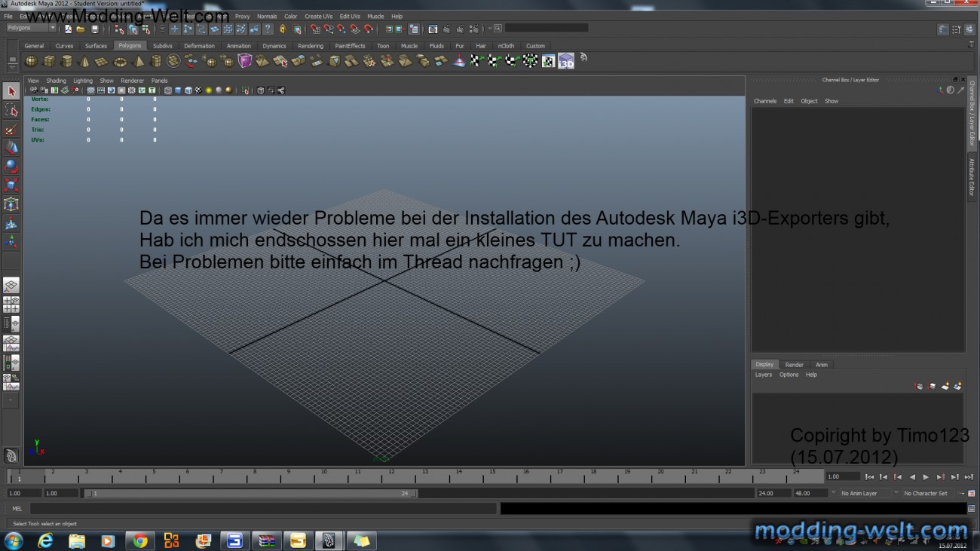Switch to single perspective view layout
The height and width of the screenshot is (551, 980).
pyautogui.click(x=11, y=286)
